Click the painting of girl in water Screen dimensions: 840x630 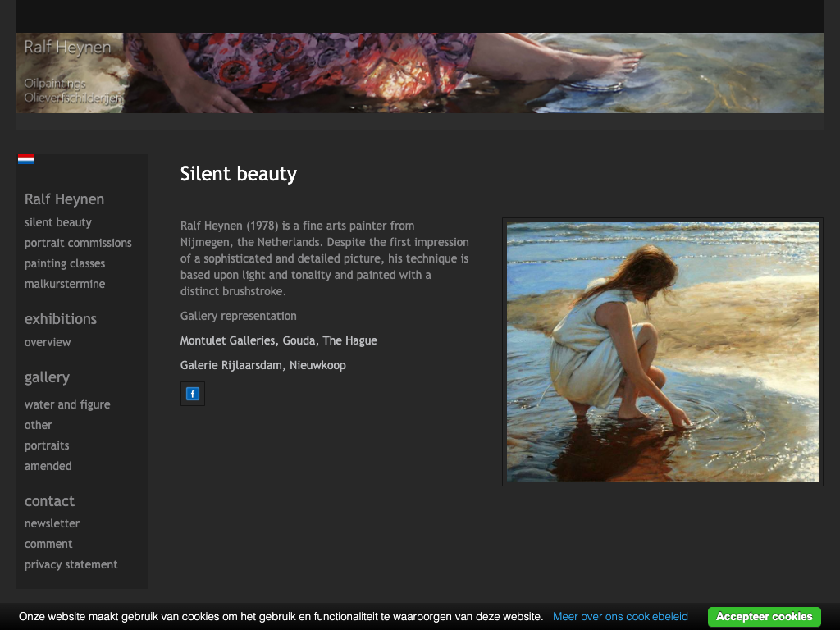662,352
